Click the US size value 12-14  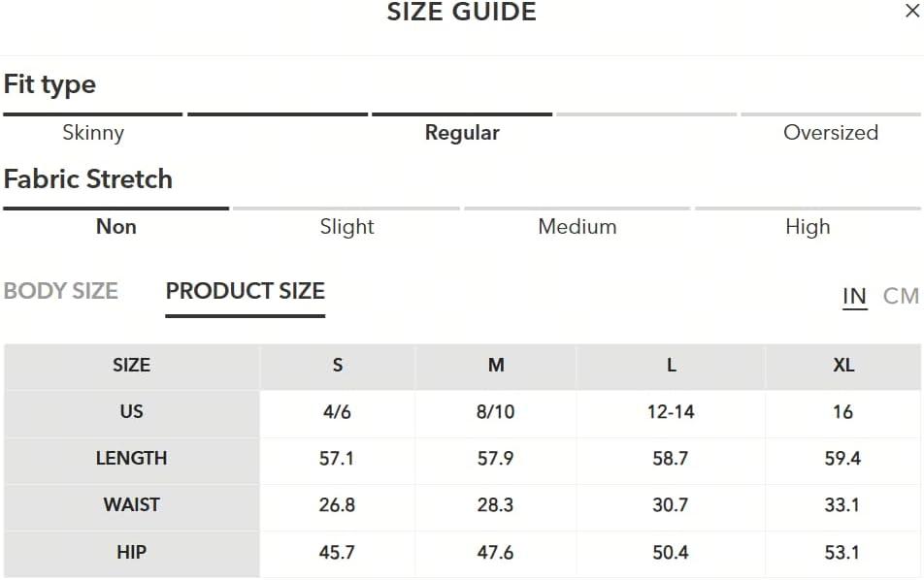click(x=671, y=411)
